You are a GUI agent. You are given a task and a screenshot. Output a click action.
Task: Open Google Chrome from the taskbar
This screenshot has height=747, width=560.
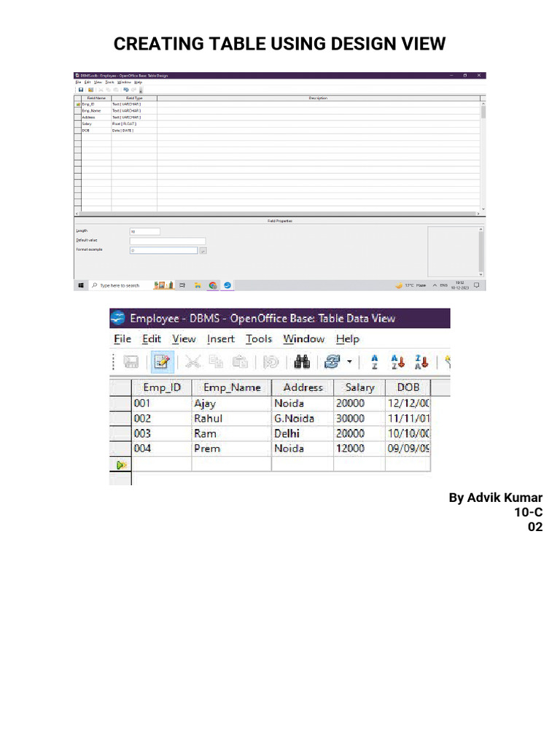tap(213, 285)
